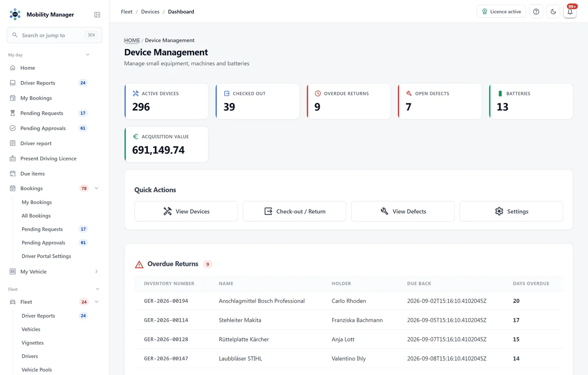Click the Bookings group calendar icon
588x375 pixels.
pyautogui.click(x=13, y=188)
